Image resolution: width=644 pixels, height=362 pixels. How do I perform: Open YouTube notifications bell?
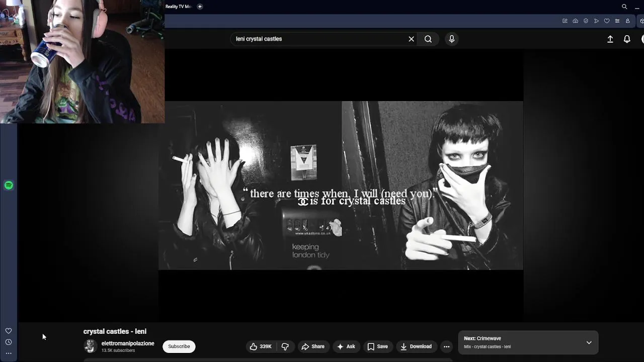coord(627,39)
